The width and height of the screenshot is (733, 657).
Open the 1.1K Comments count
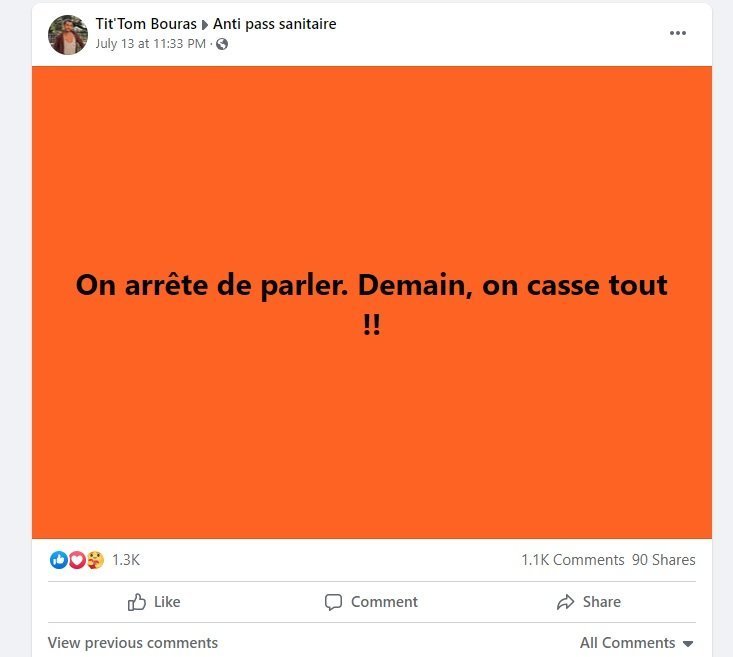(573, 560)
